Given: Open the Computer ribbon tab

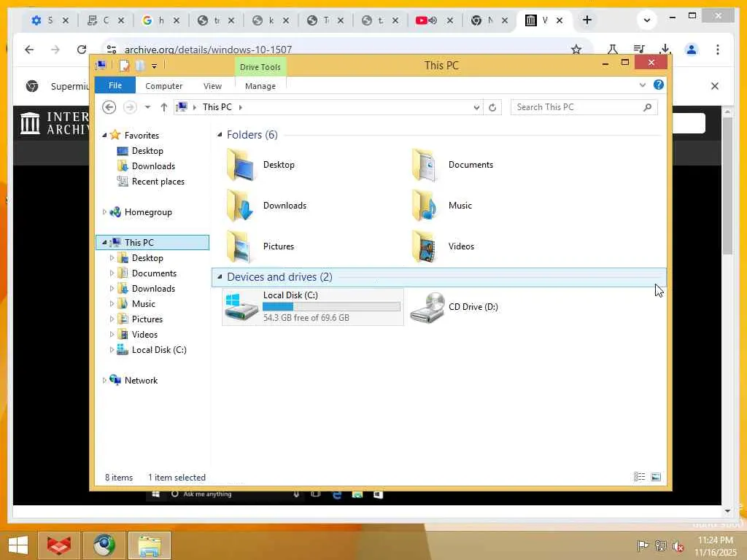Looking at the screenshot, I should pos(164,86).
